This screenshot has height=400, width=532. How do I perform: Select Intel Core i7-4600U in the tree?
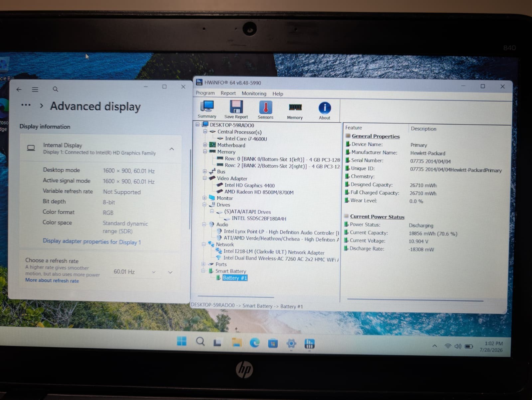(246, 139)
